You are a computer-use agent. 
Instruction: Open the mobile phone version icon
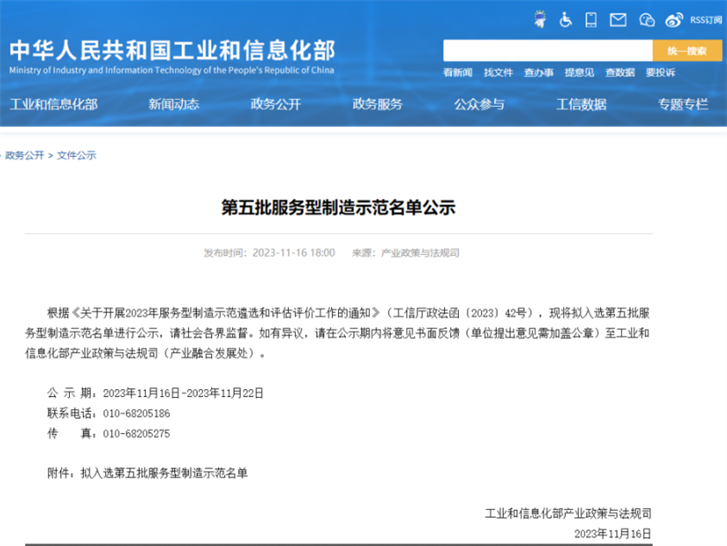pyautogui.click(x=591, y=20)
